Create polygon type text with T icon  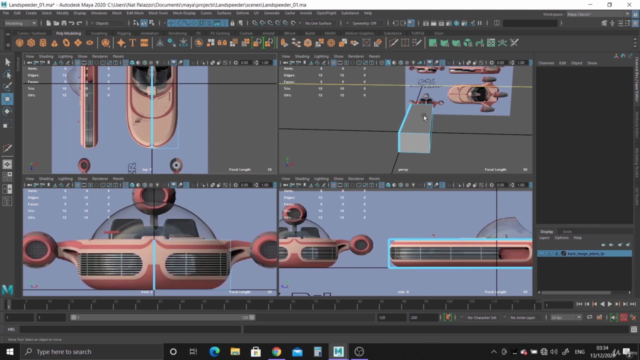[133, 43]
